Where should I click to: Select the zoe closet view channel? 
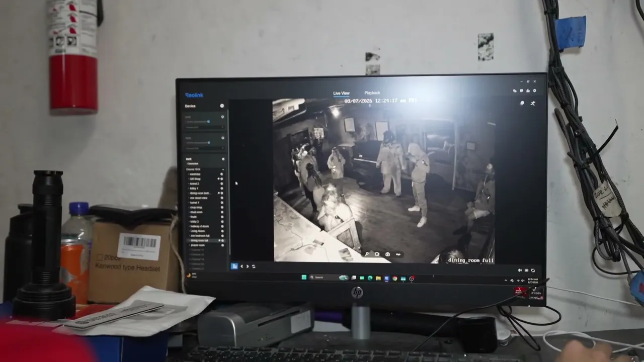click(199, 198)
